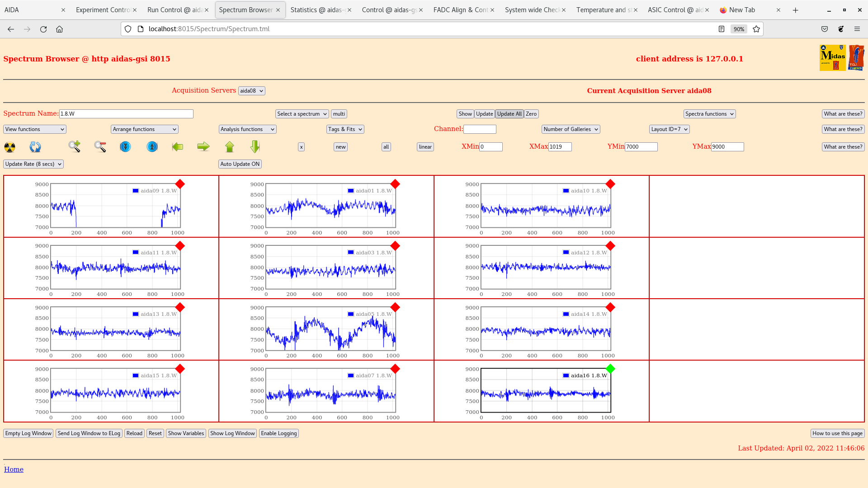Click the Spectrum Name input field
868x488 pixels.
coord(126,114)
